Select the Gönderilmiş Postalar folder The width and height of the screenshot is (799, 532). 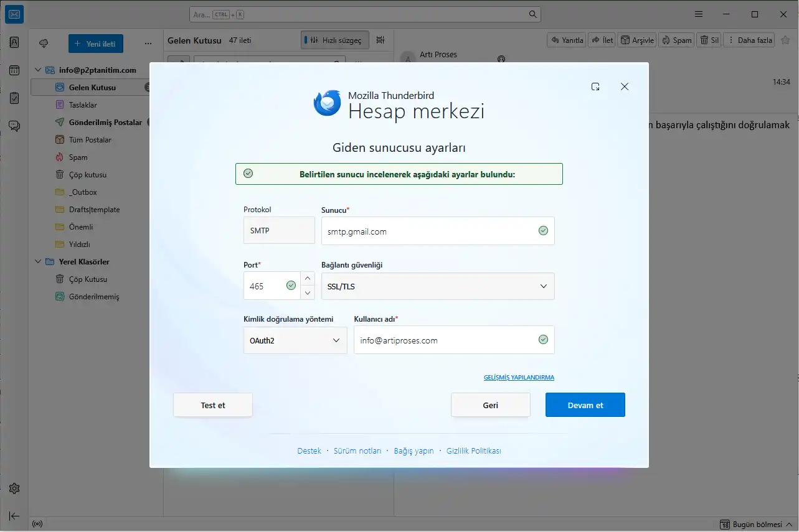(105, 123)
